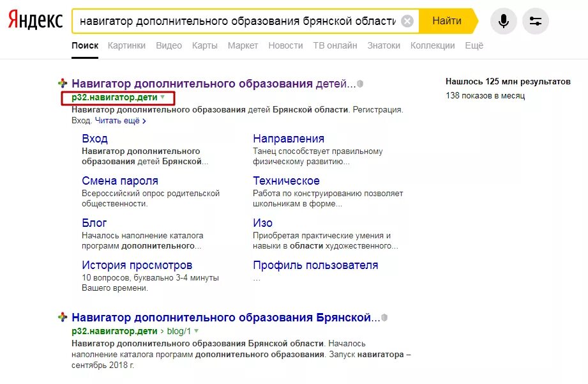Open the Знатоки tab
This screenshot has height=384, width=588.
coord(384,45)
